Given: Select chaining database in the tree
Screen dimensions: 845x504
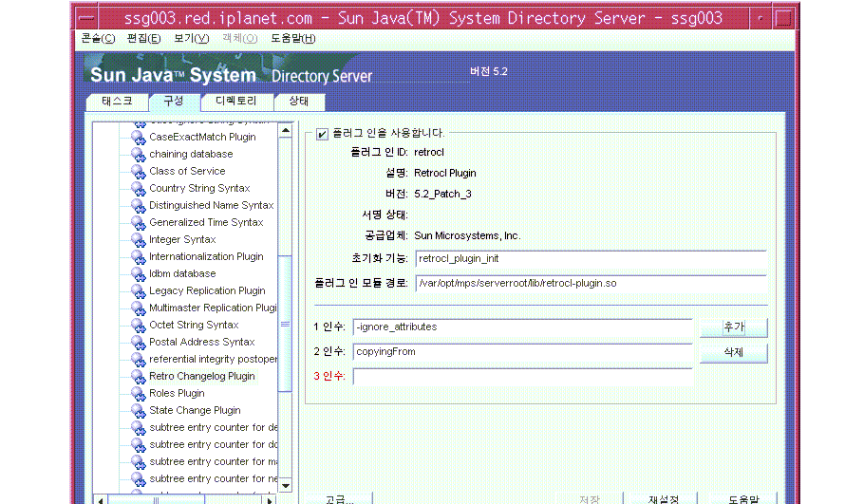Looking at the screenshot, I should coord(191,154).
